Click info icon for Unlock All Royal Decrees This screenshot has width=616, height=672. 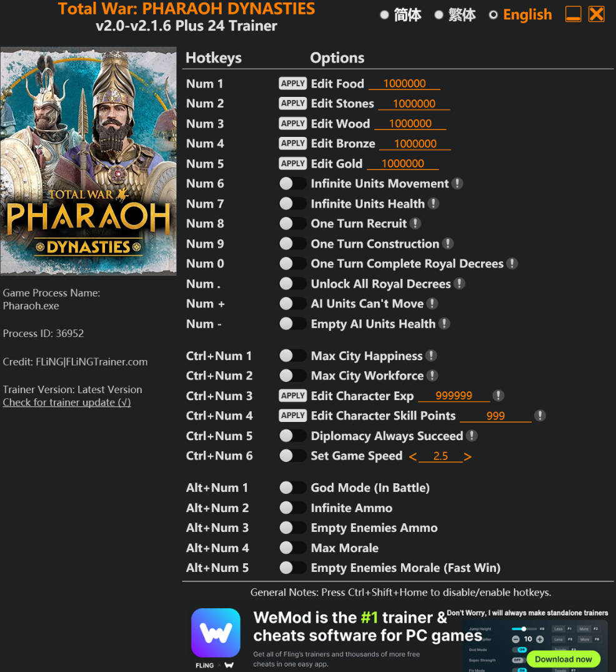click(x=459, y=284)
